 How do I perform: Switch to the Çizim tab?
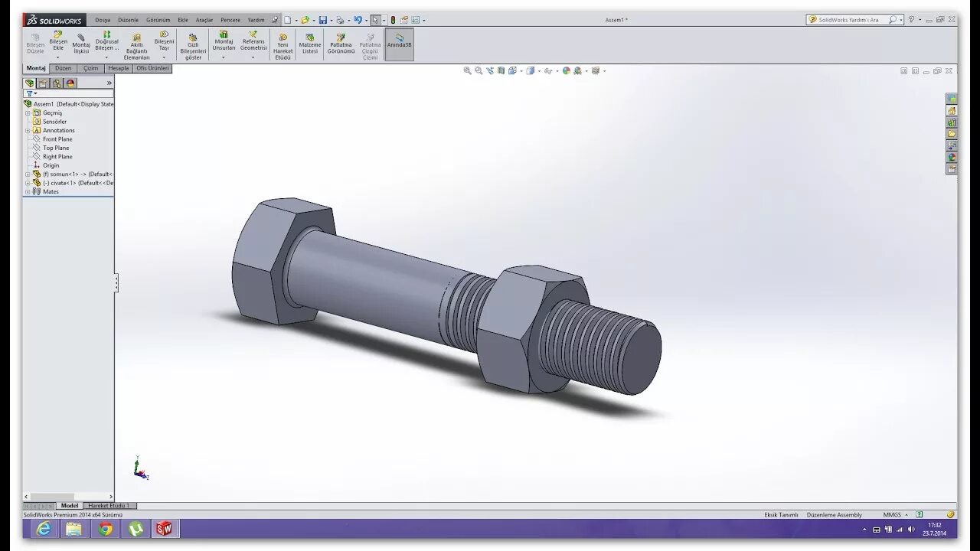pyautogui.click(x=91, y=68)
